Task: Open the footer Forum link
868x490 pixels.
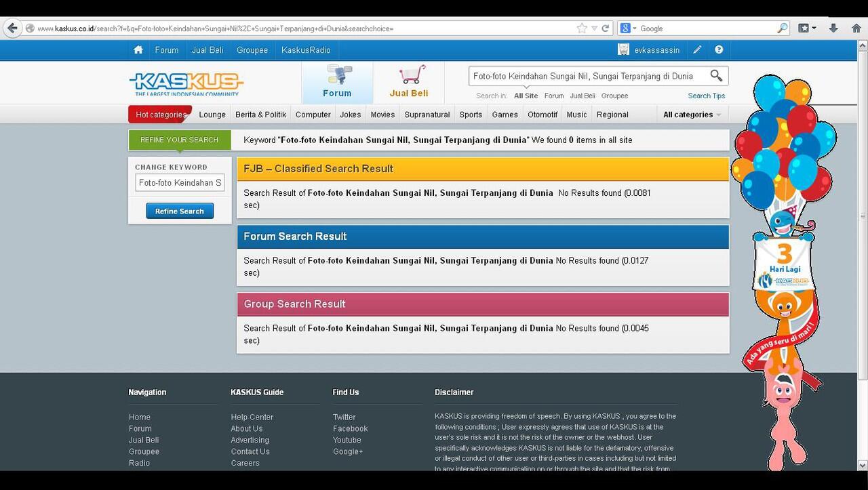Action: (140, 429)
